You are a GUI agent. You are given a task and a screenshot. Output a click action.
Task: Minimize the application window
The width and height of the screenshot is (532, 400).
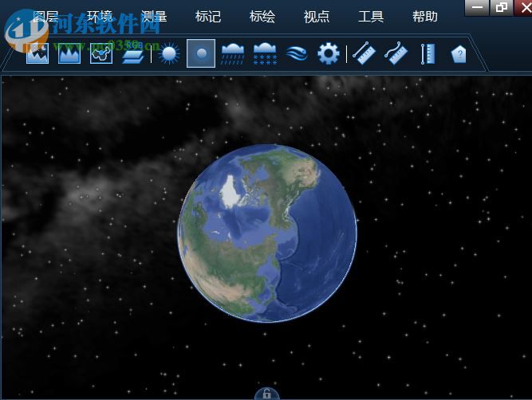click(x=477, y=7)
